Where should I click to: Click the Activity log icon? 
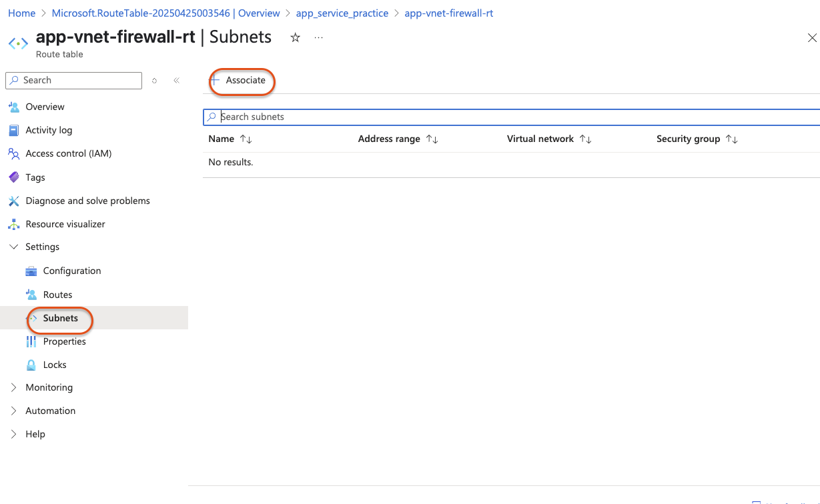click(x=13, y=130)
